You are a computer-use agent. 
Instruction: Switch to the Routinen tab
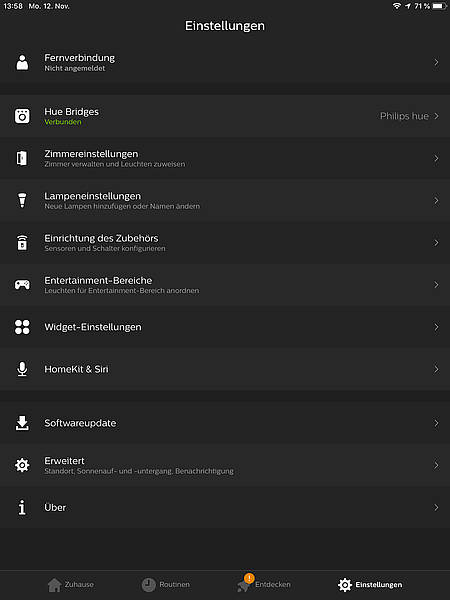pos(166,585)
